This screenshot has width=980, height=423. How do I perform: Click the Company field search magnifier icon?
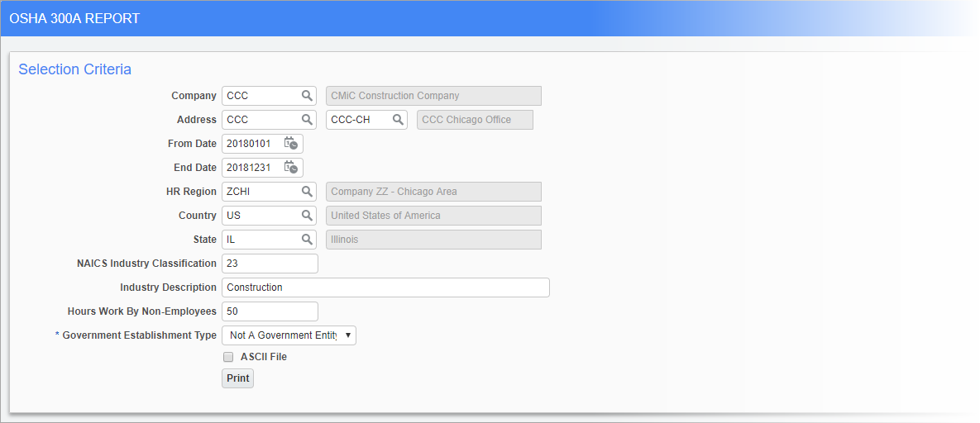click(x=307, y=96)
